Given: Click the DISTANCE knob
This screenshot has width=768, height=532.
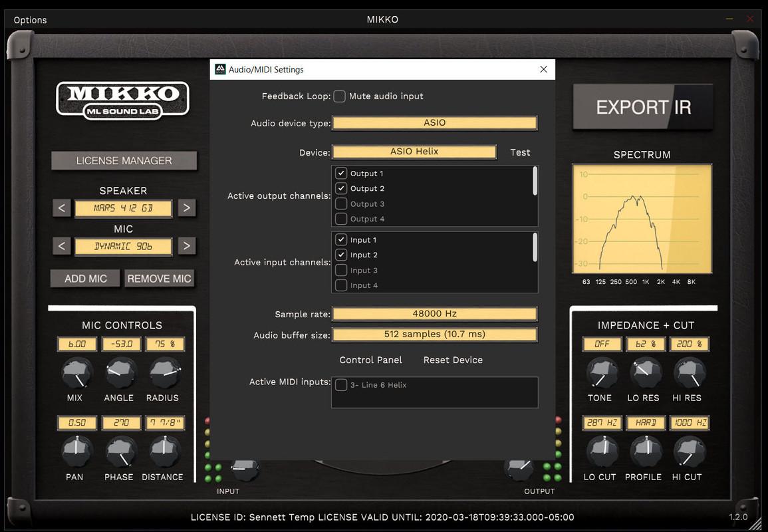Looking at the screenshot, I should point(165,452).
